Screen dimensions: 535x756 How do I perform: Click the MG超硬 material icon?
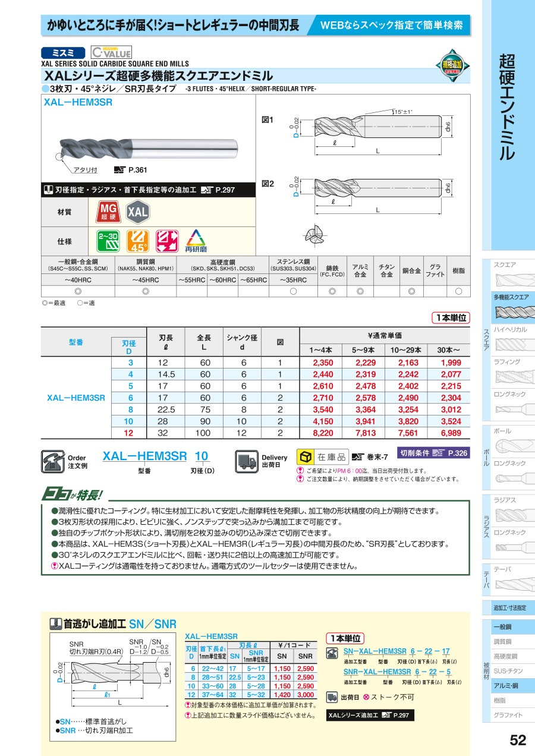coord(108,210)
